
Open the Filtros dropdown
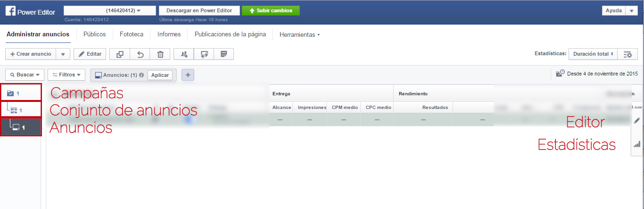66,75
